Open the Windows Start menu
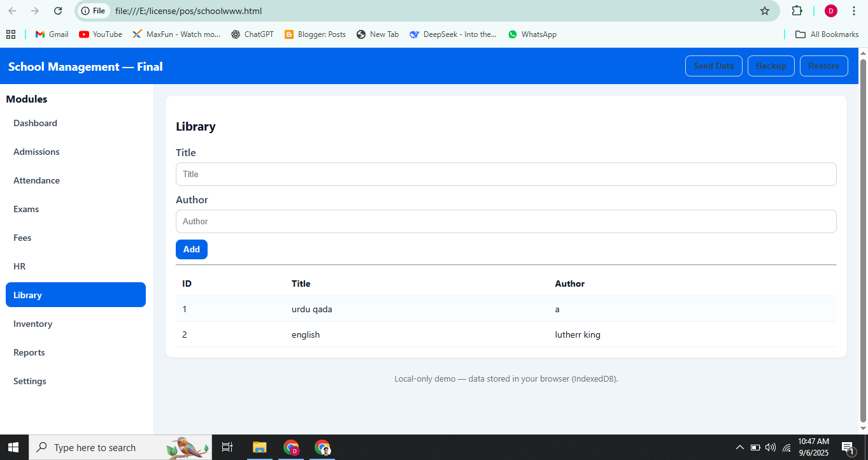 point(13,447)
